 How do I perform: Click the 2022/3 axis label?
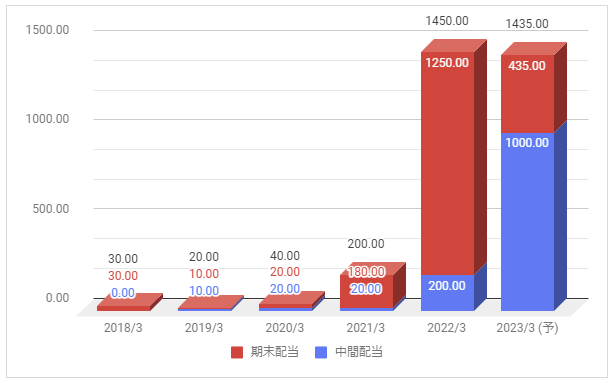[x=446, y=328]
